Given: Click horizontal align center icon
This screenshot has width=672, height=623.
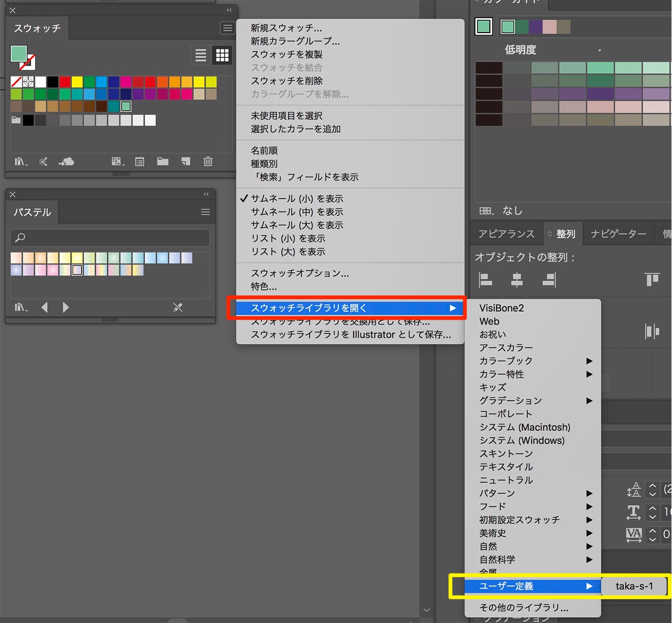Looking at the screenshot, I should coord(517,280).
